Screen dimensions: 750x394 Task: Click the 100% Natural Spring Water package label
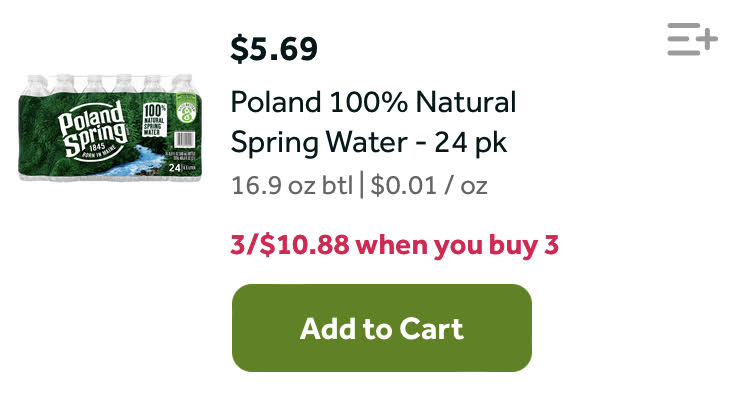pos(154,119)
